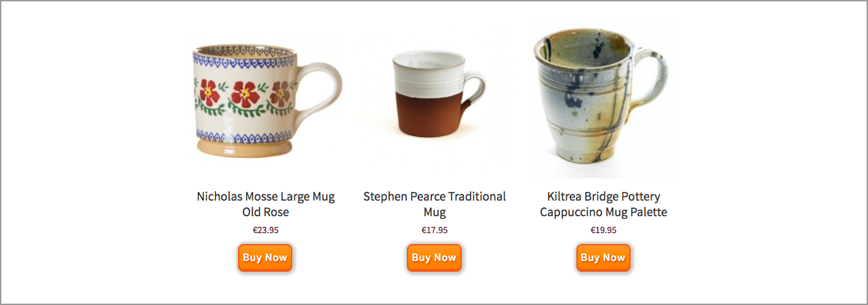Click the €17.95 price
The width and height of the screenshot is (868, 305).
click(x=435, y=230)
